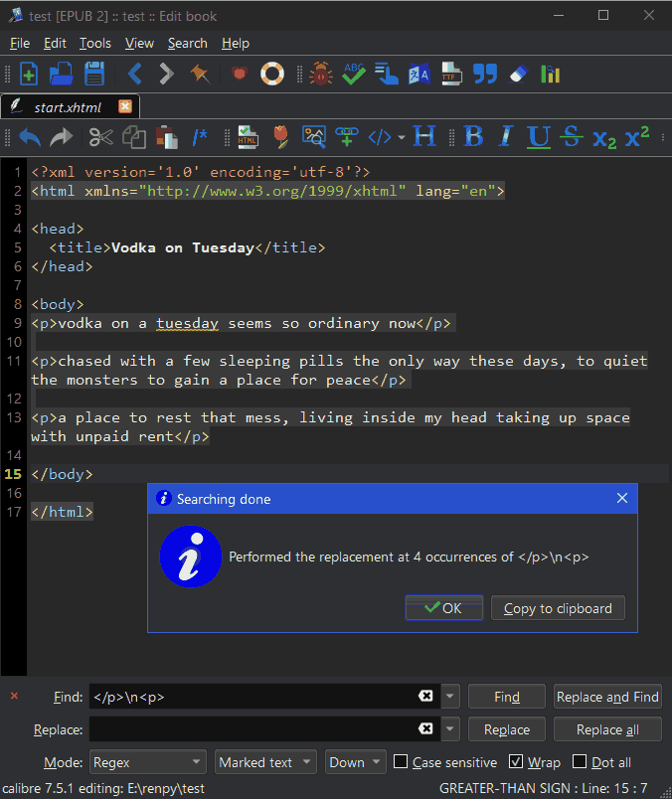Open the Tools menu
The image size is (672, 799).
click(x=95, y=44)
